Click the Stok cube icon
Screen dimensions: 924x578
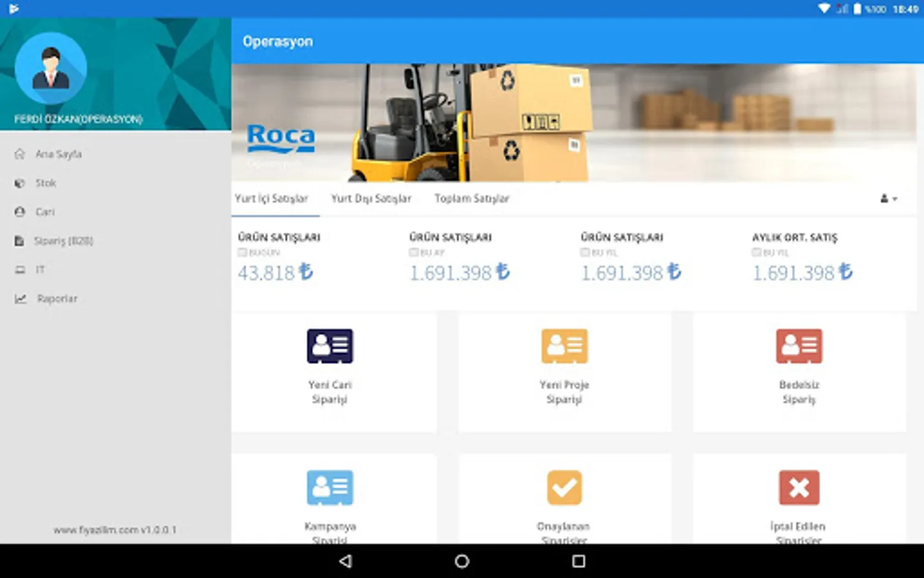(20, 183)
